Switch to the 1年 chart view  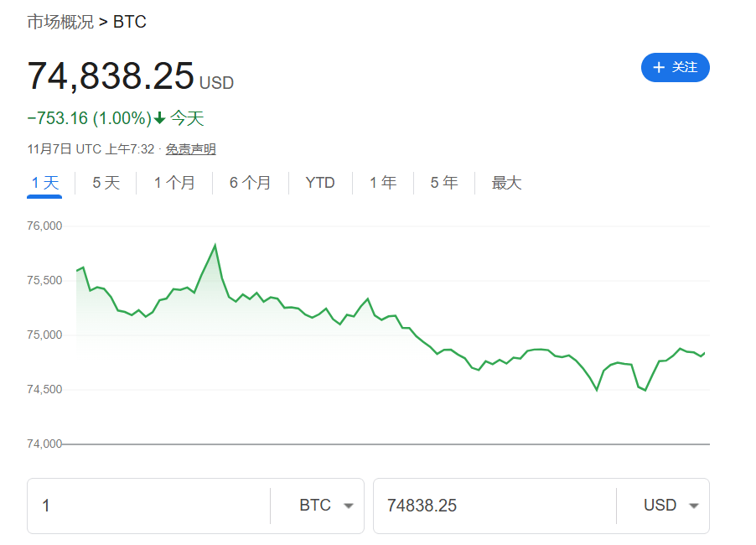pyautogui.click(x=383, y=182)
